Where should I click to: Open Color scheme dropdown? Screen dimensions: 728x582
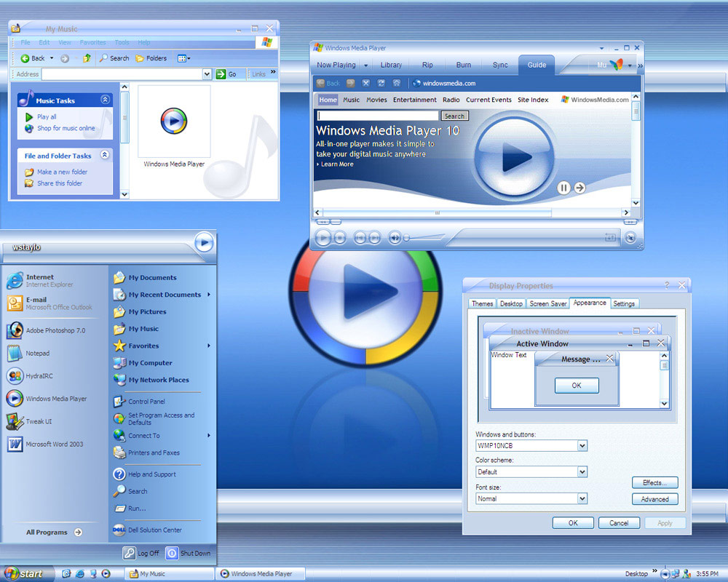[x=582, y=472]
